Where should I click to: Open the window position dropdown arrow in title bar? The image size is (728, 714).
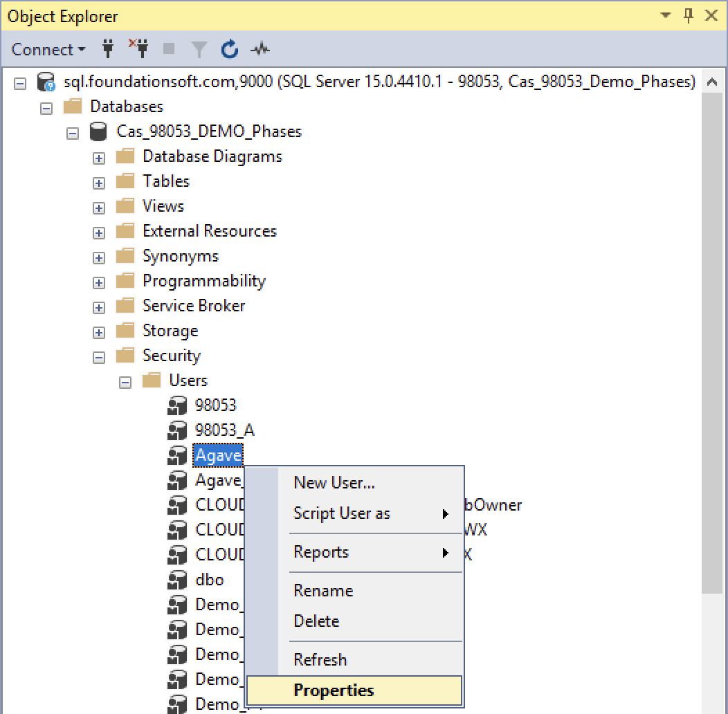(x=665, y=15)
